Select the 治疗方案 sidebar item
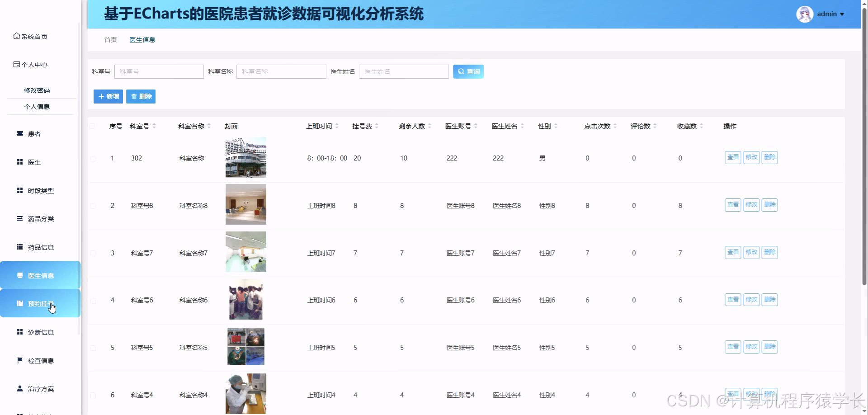This screenshot has height=415, width=868. coord(40,388)
